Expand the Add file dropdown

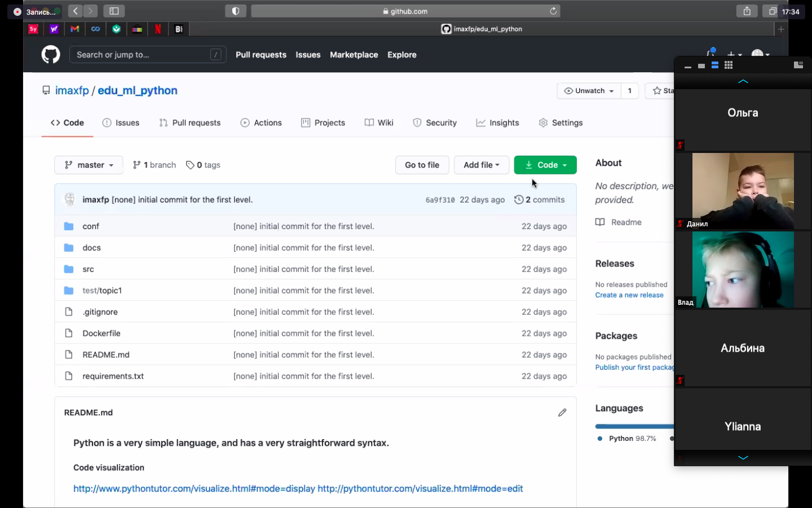pyautogui.click(x=482, y=165)
